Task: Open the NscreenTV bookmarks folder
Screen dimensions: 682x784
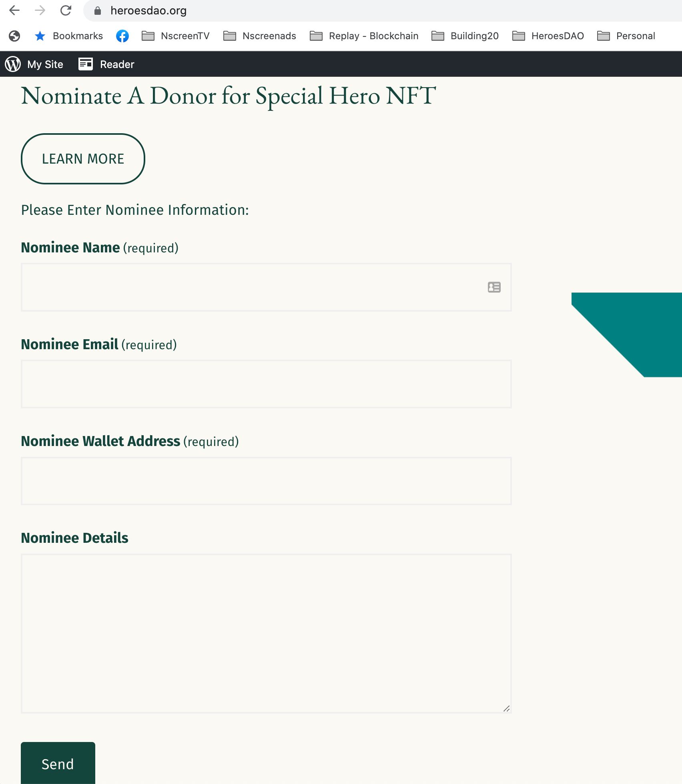Action: click(x=176, y=36)
